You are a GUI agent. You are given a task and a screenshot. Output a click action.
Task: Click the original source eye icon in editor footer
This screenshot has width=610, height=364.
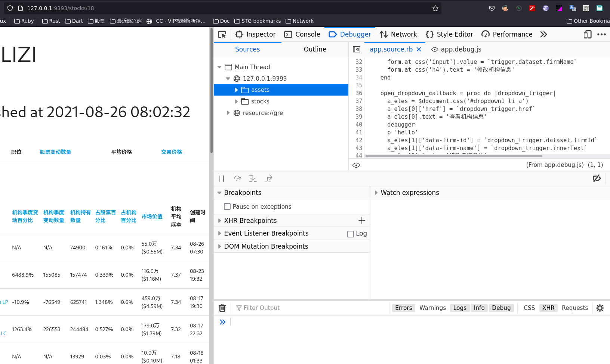pos(356,165)
